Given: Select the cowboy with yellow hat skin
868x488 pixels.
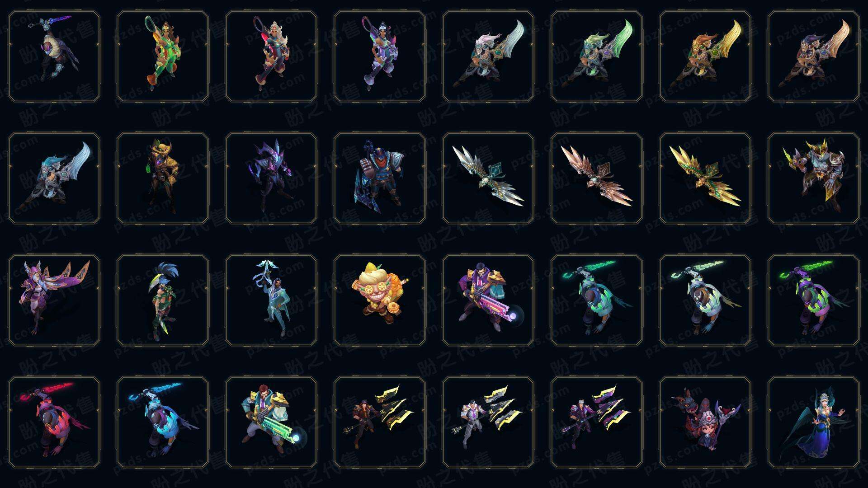Looking at the screenshot, I should [163, 178].
